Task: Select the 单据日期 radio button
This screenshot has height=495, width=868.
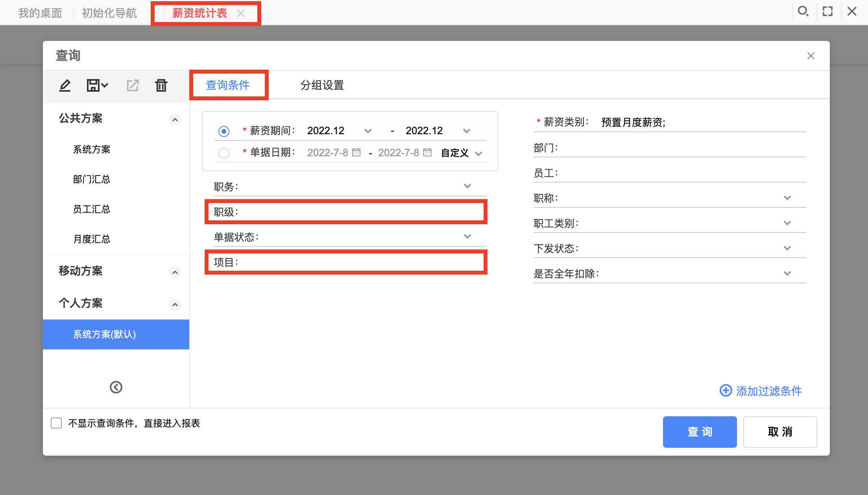Action: point(224,153)
